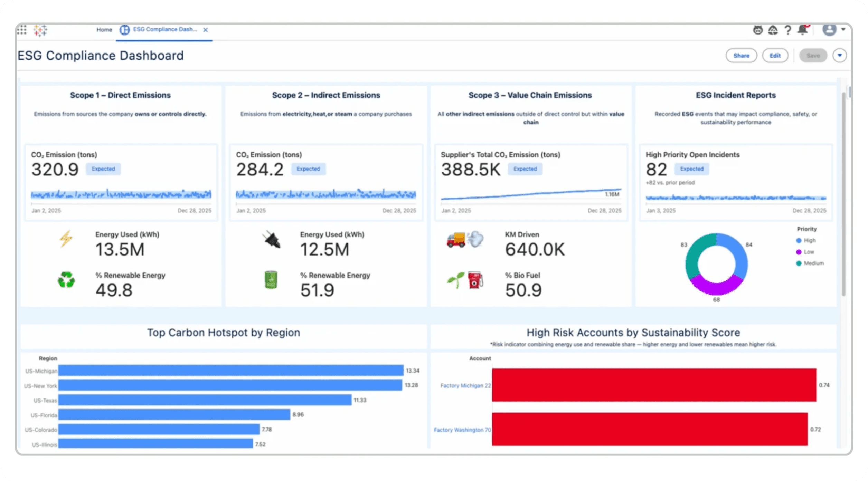868x481 pixels.
Task: Click the Edit button
Action: click(x=775, y=56)
